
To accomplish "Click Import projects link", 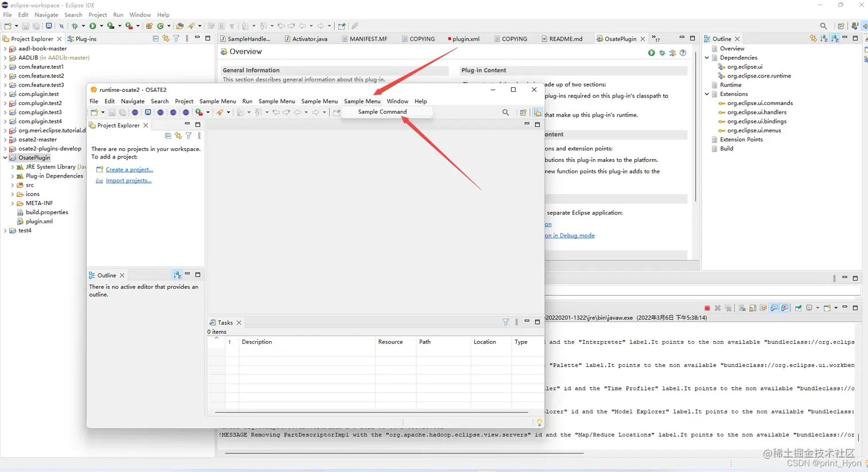I will pos(129,180).
